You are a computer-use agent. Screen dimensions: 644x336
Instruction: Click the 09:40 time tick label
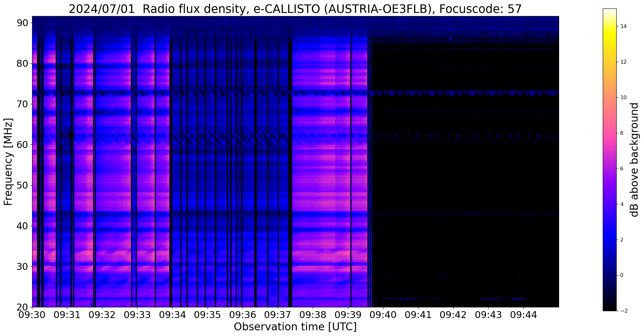pos(383,315)
